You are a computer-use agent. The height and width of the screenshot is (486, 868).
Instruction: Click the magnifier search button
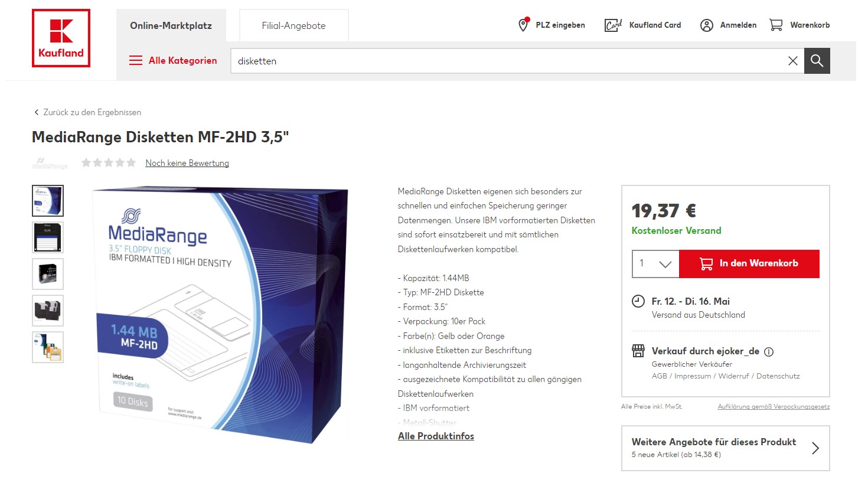coord(817,61)
